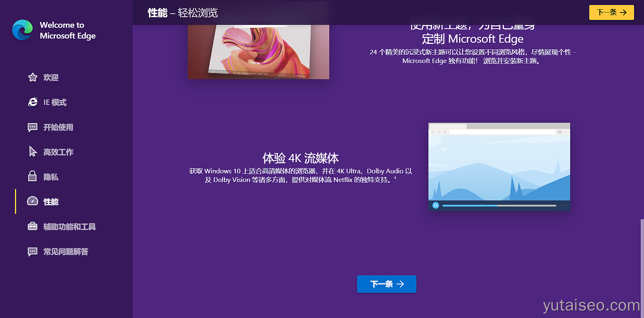Go to 开始使用 section
This screenshot has height=318, width=644.
click(58, 127)
